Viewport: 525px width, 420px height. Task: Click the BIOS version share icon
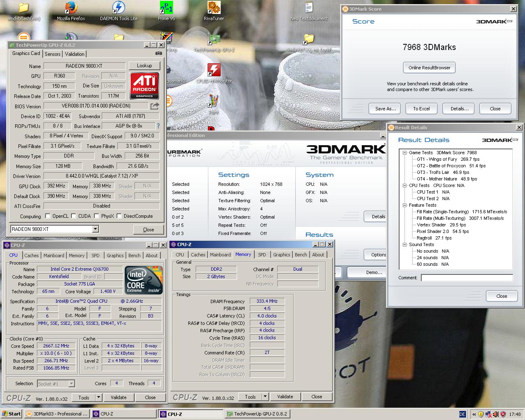tap(155, 106)
